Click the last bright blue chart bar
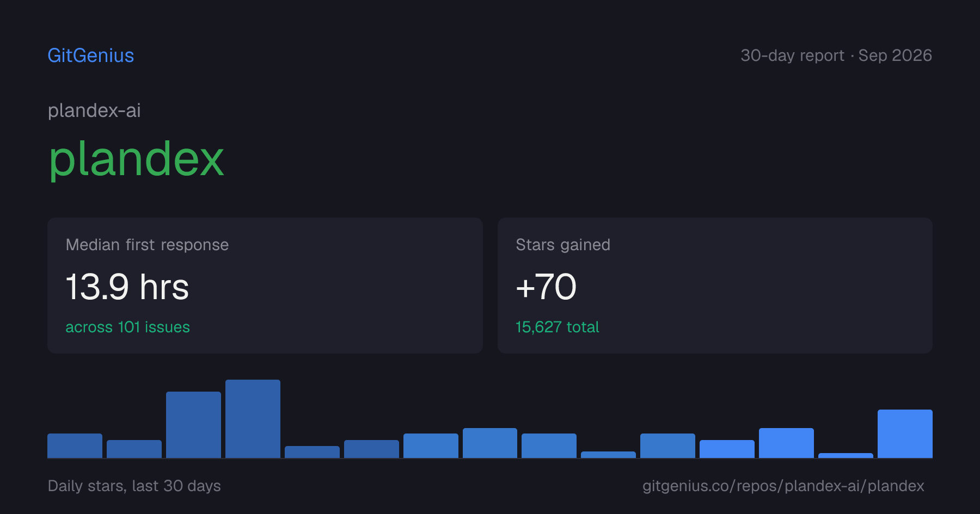Screen dimensions: 980x514 905,434
